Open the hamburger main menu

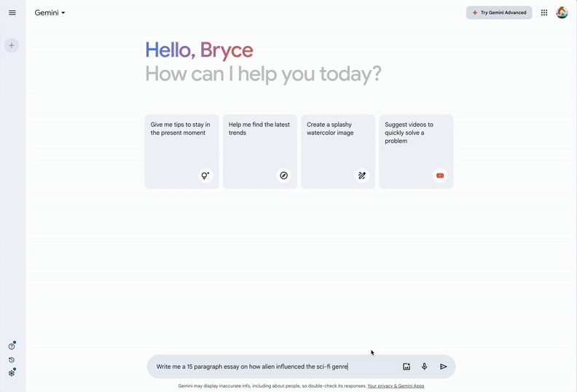coord(12,12)
